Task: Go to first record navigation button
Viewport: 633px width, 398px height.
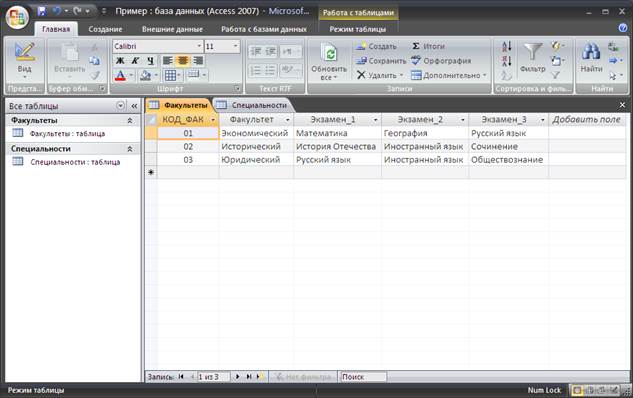Action: tap(181, 377)
